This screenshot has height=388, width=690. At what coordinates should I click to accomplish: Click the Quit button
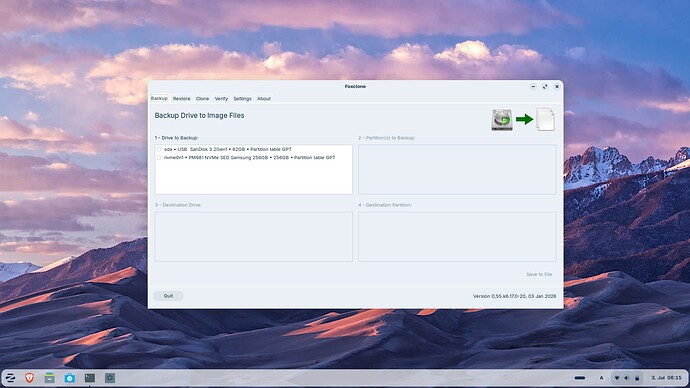click(168, 296)
